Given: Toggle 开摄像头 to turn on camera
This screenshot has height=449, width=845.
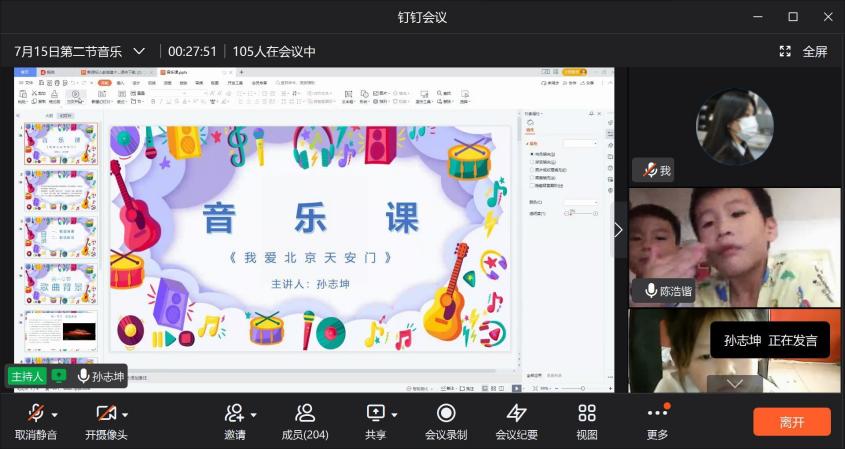Looking at the screenshot, I should tap(105, 413).
